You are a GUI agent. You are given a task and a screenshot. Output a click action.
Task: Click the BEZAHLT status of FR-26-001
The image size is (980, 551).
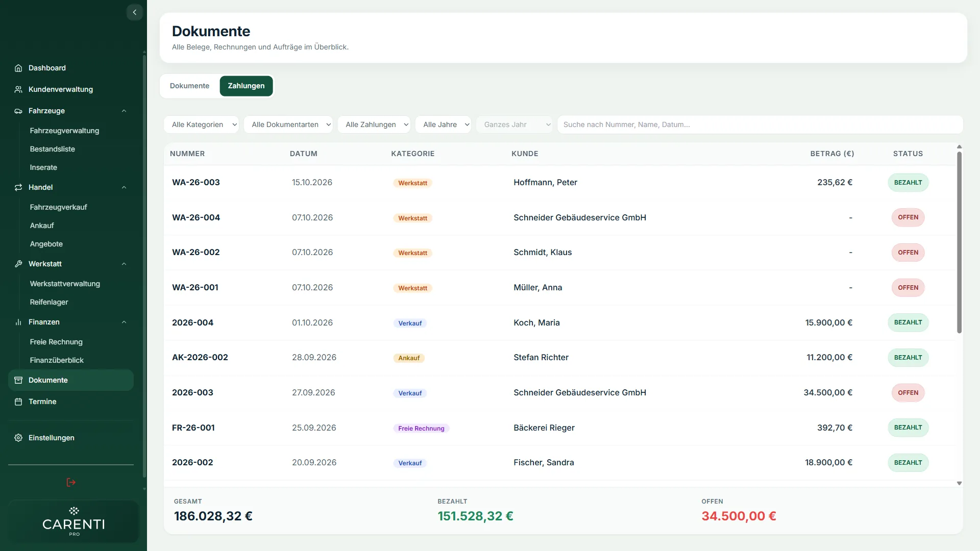pyautogui.click(x=908, y=428)
